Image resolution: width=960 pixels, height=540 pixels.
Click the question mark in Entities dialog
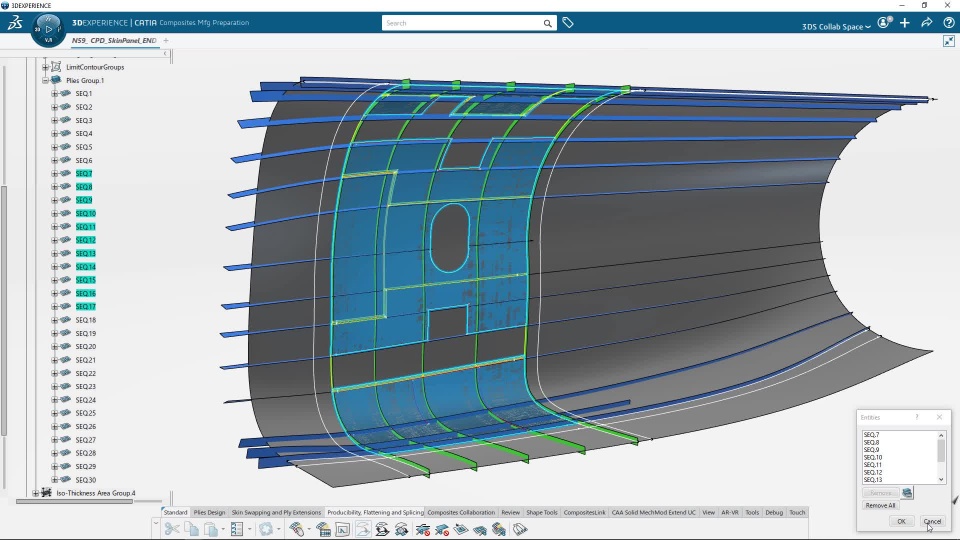917,417
